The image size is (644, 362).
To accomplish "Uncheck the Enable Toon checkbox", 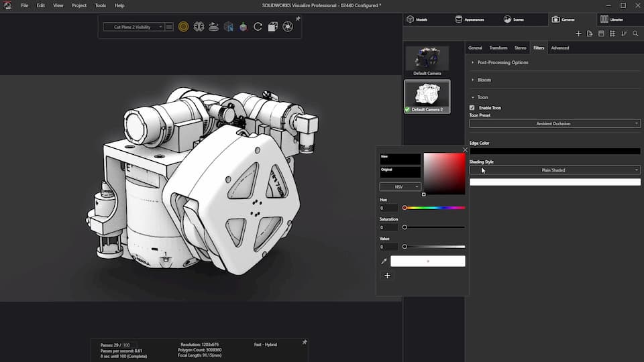I will click(x=472, y=108).
